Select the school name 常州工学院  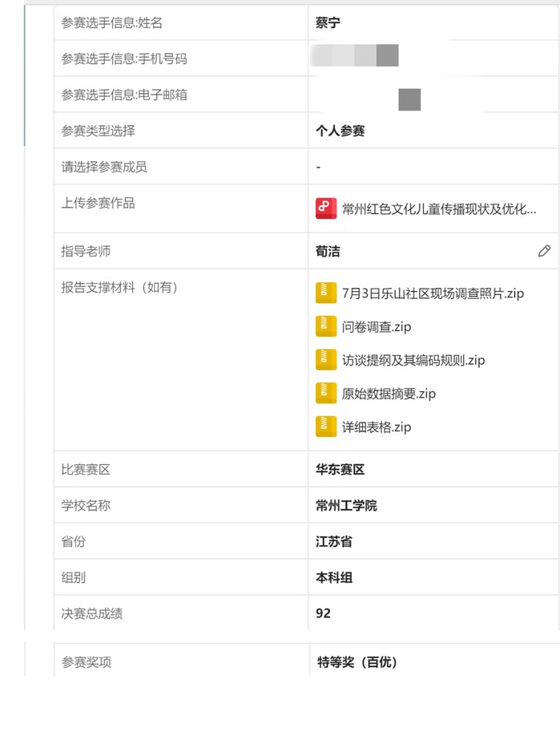coord(346,505)
